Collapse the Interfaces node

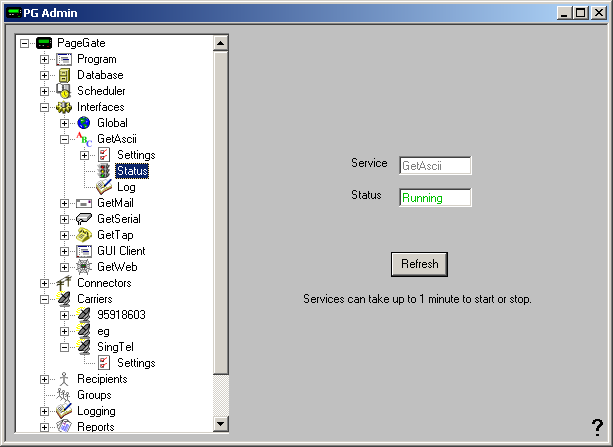[x=45, y=107]
